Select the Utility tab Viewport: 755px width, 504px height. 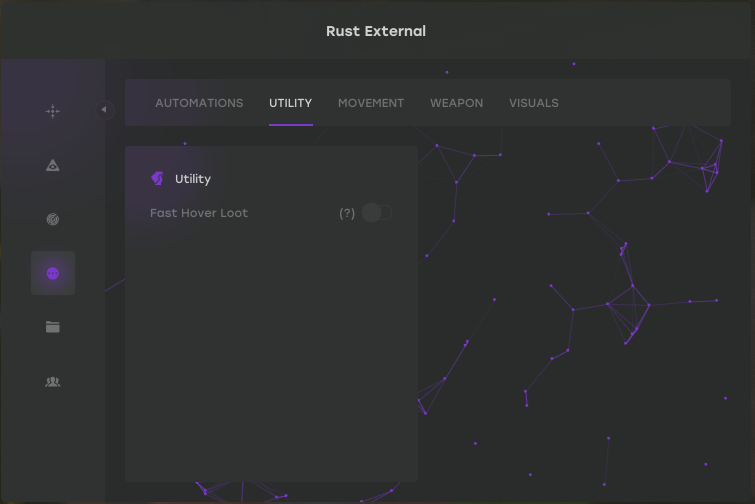tap(290, 103)
